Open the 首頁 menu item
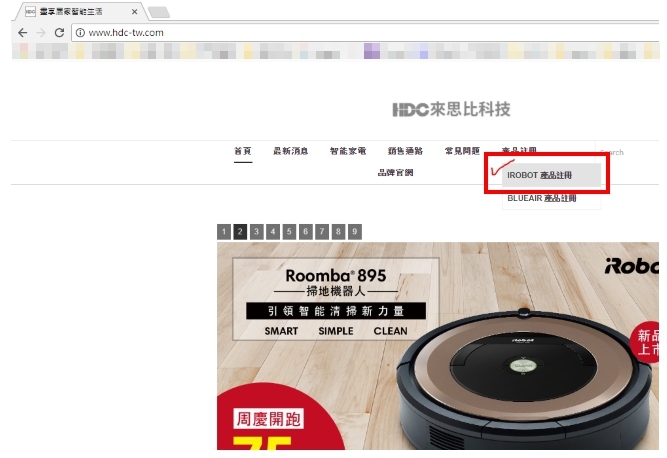 click(x=243, y=151)
